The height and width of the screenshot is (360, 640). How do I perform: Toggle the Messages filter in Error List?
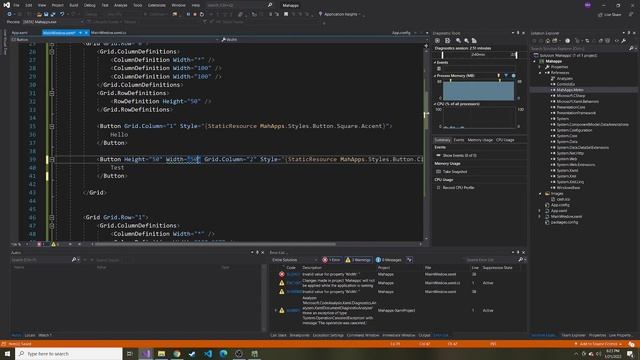tap(389, 260)
